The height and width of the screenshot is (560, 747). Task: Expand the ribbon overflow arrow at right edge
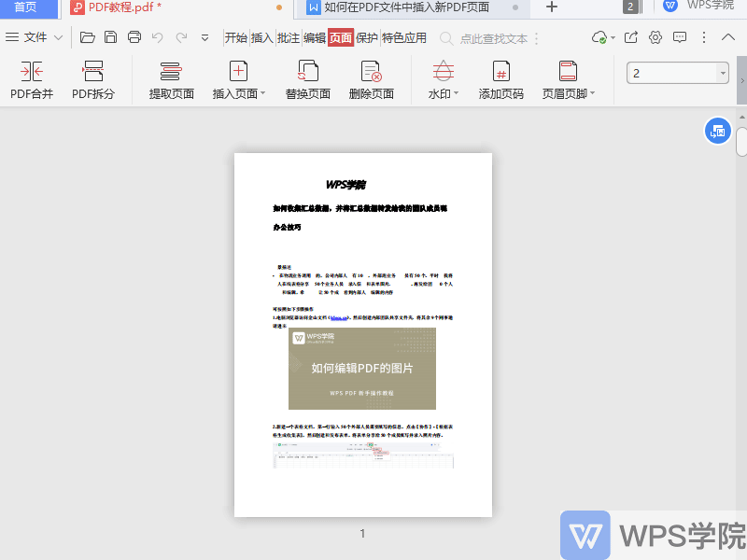(741, 80)
